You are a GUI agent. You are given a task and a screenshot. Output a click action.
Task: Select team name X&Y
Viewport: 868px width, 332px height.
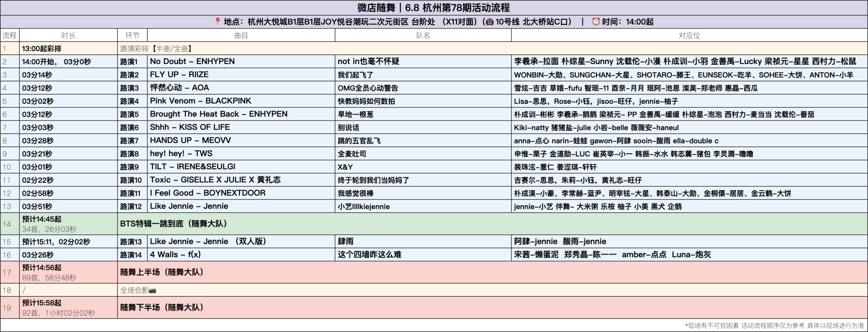coord(423,167)
